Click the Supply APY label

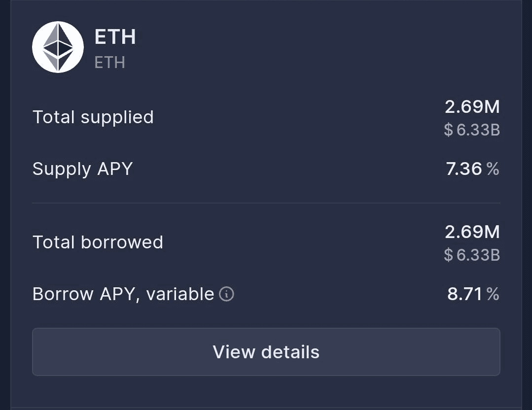[x=83, y=169]
